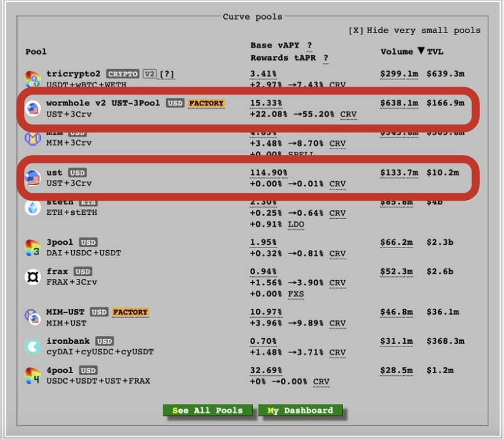Click the 4pool pool icon
Screen dimensions: 504x439
click(x=33, y=375)
